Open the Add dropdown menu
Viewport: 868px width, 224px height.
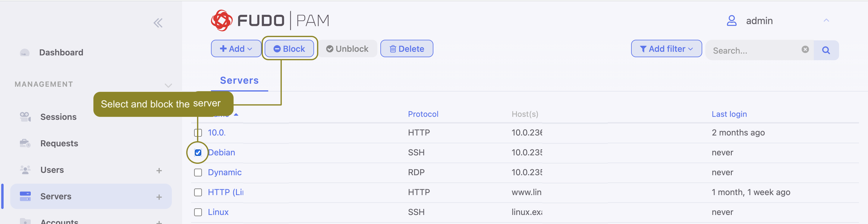pos(236,48)
